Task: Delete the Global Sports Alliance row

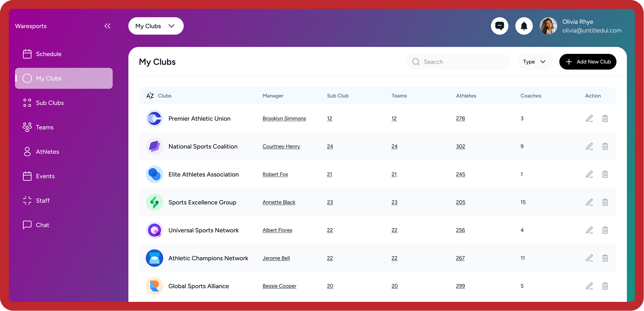Action: 605,286
